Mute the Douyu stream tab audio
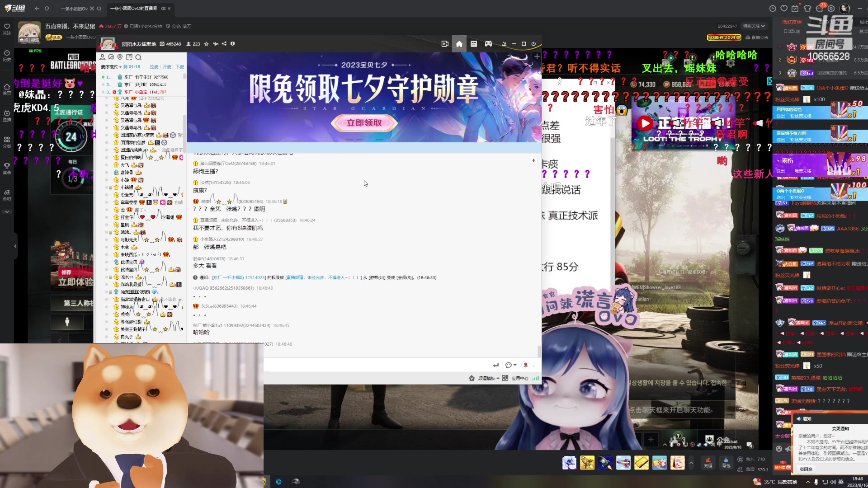 click(163, 8)
